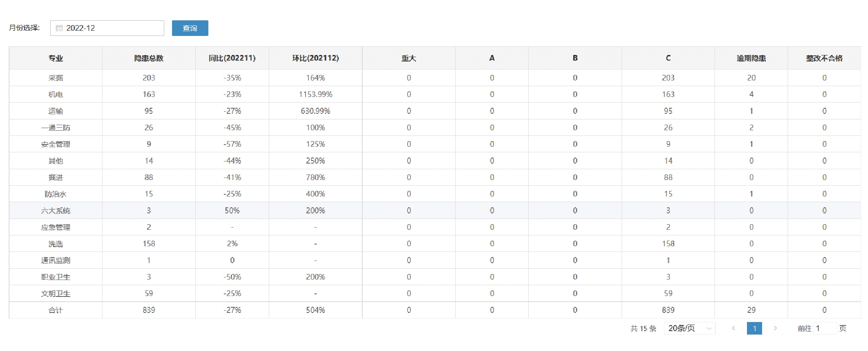The image size is (868, 351).
Task: Click the 隐患总数 column header
Action: [149, 58]
